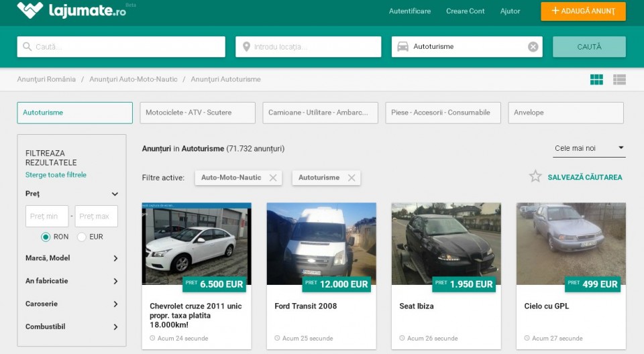Viewport: 644px width, 354px height.
Task: Expand the Marcă, Model filter
Action: point(115,258)
